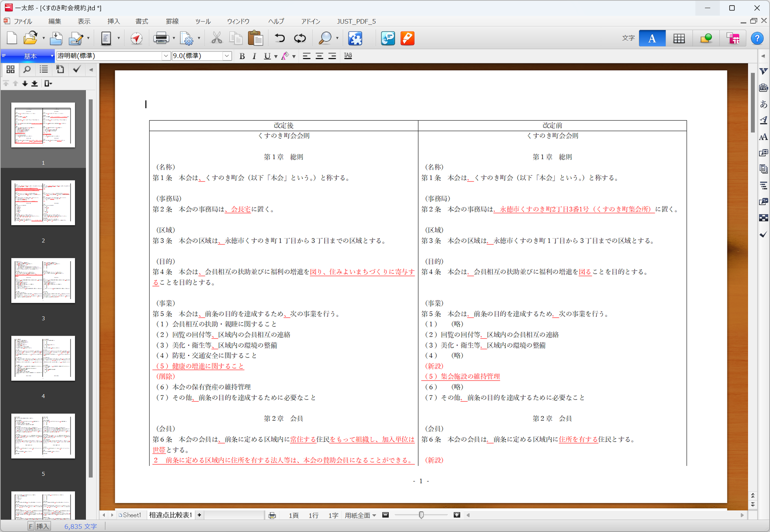Open the blue question mark Help icon
Image resolution: width=770 pixels, height=532 pixels.
pyautogui.click(x=757, y=38)
